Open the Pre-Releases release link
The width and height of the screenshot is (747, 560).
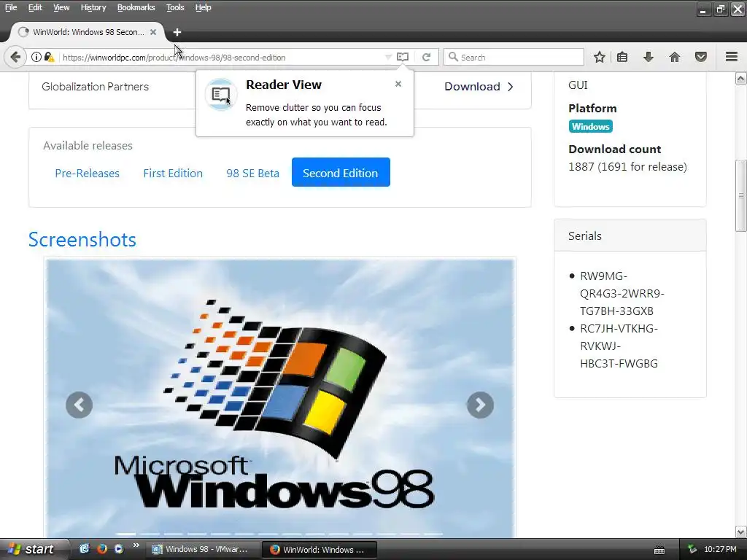(88, 173)
